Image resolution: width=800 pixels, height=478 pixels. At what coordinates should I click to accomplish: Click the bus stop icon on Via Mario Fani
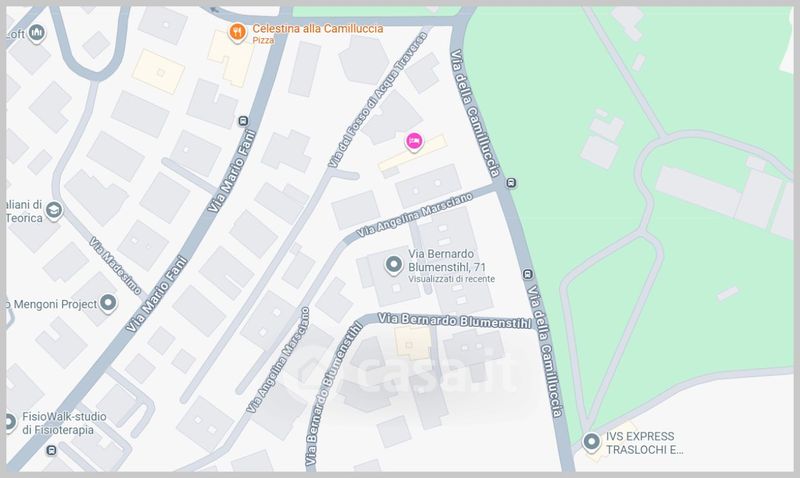click(x=243, y=121)
